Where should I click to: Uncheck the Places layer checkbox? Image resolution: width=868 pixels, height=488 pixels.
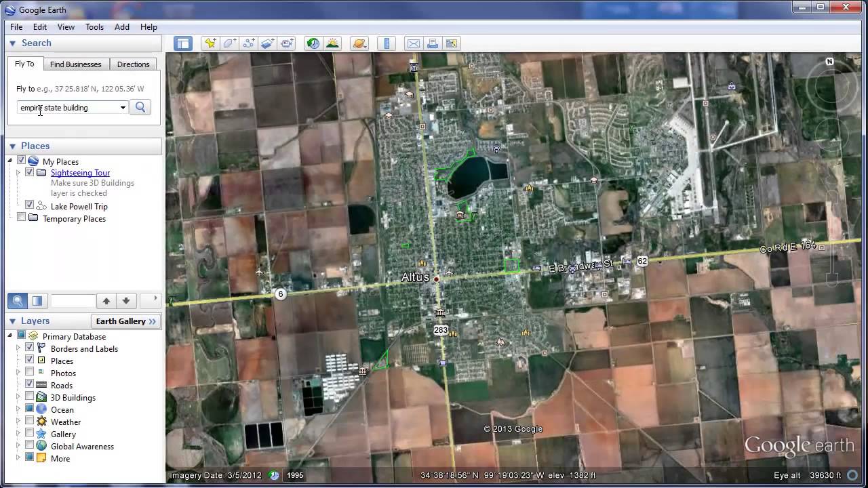[x=29, y=360]
